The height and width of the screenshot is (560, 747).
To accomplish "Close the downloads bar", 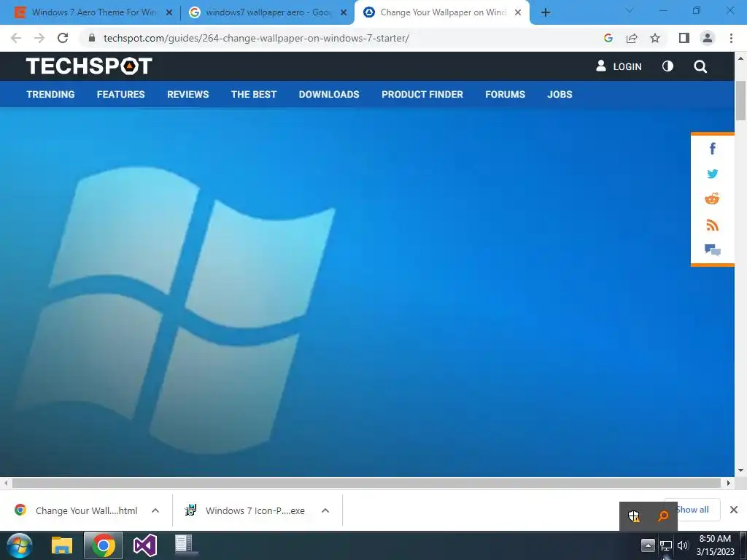I will pyautogui.click(x=734, y=510).
